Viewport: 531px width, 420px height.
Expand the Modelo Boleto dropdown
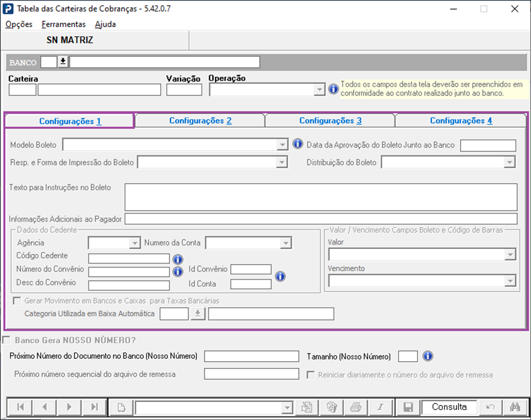tap(282, 145)
